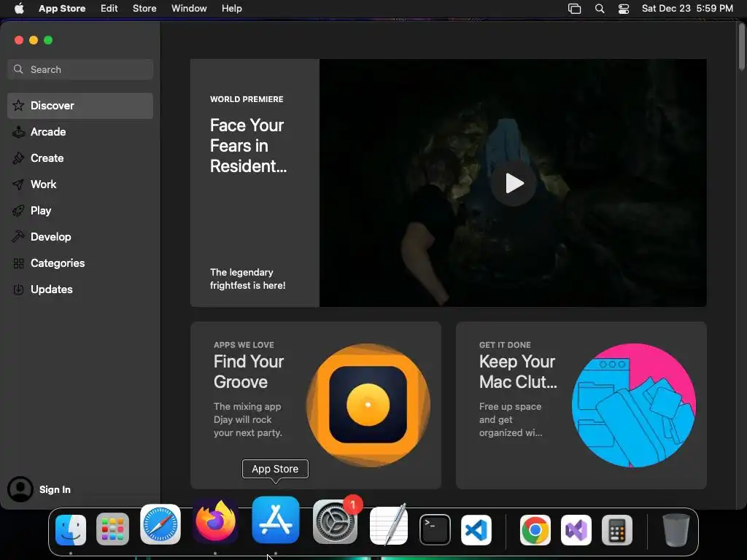
Task: Click the Develop hammer icon
Action: point(18,237)
